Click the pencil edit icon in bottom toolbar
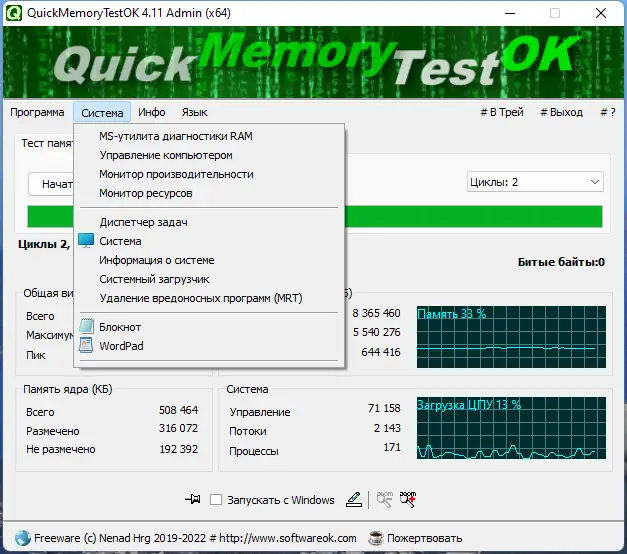The width and height of the screenshot is (627, 554). [354, 500]
